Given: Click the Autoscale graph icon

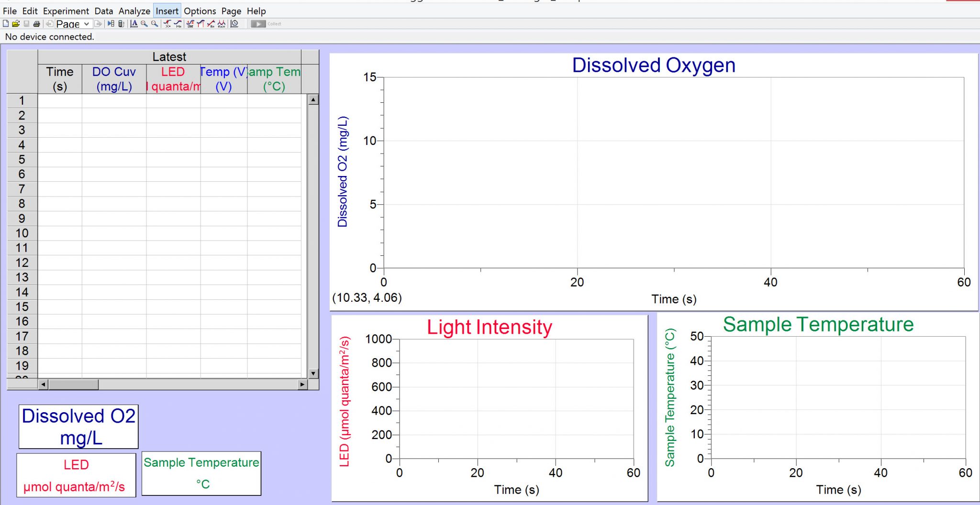Looking at the screenshot, I should [x=134, y=23].
